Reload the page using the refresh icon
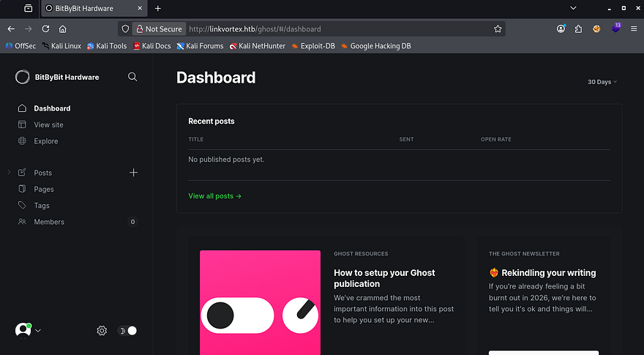 [45, 29]
